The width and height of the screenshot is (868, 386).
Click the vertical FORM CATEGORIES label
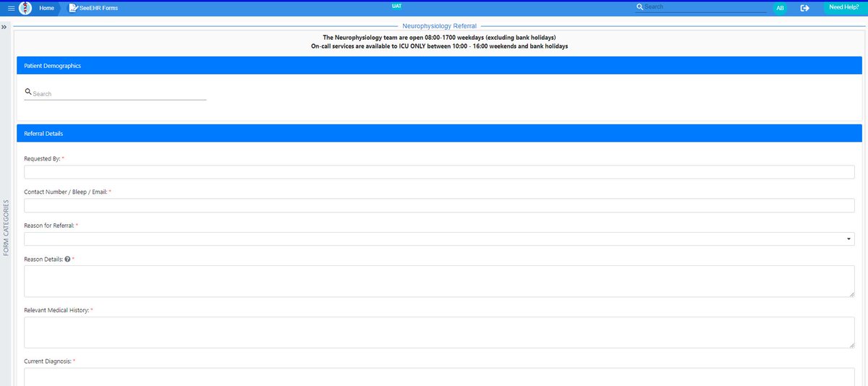7,228
